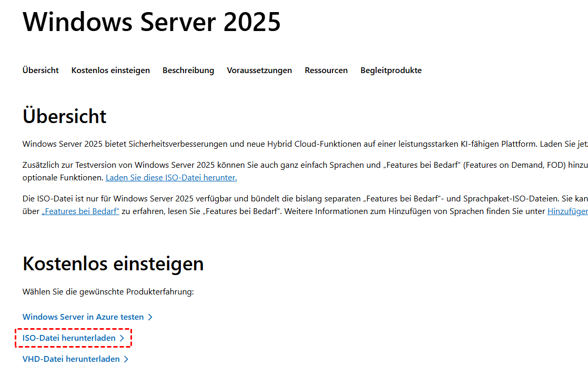Click the 'VHD-Datei herunterladen' link text
588x376 pixels.
(x=71, y=359)
